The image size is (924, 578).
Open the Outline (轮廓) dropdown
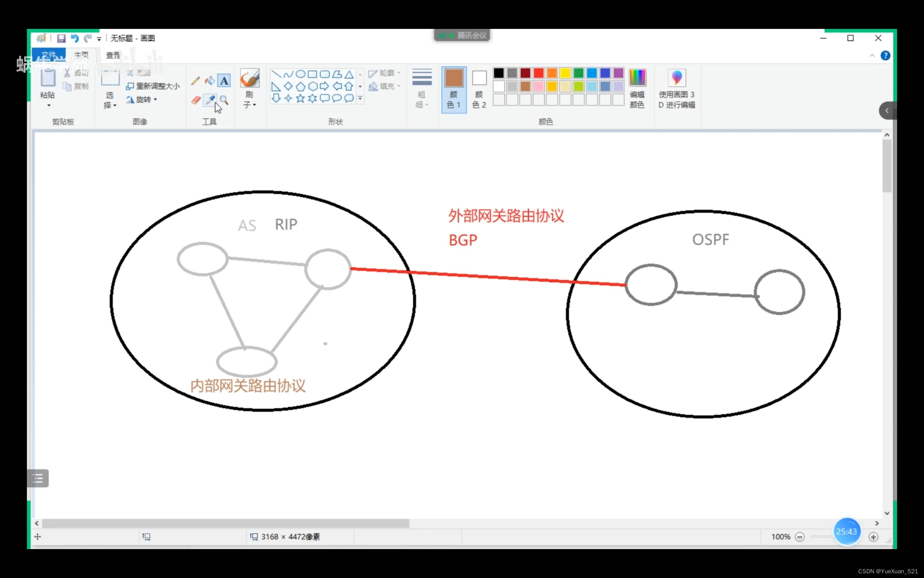point(384,73)
